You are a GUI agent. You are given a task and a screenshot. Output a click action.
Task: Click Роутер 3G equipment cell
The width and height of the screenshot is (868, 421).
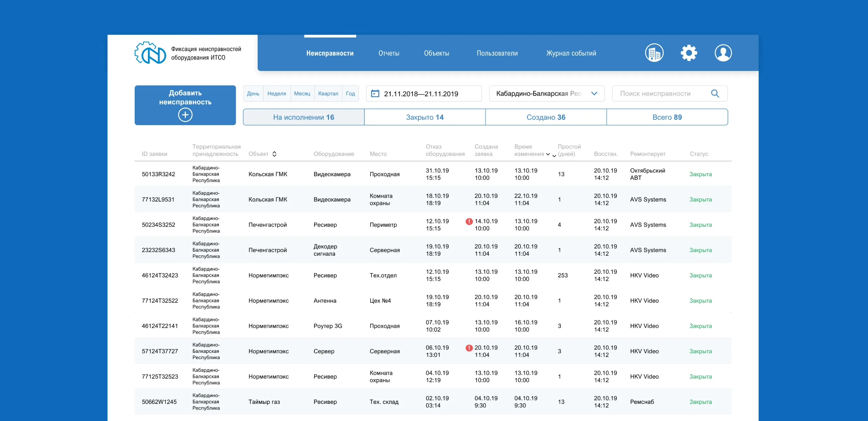coord(328,326)
